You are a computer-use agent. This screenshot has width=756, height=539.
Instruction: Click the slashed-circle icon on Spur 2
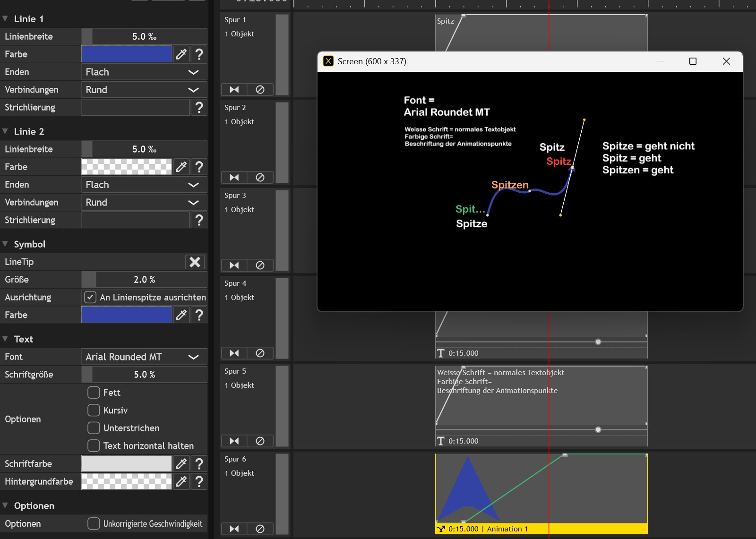(260, 177)
